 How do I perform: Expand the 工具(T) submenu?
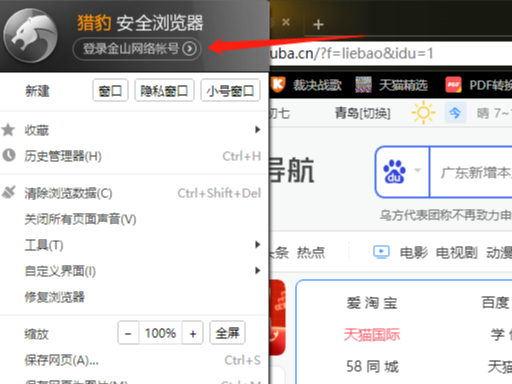133,245
